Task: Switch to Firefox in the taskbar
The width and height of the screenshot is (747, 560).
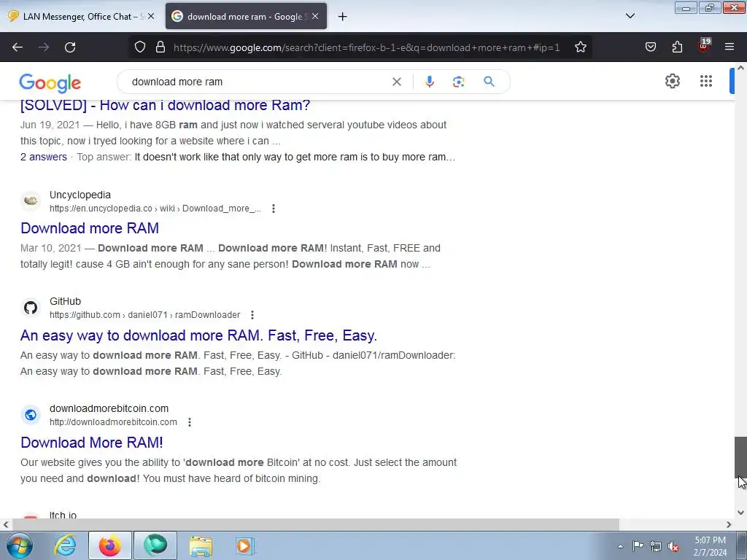Action: (x=110, y=545)
